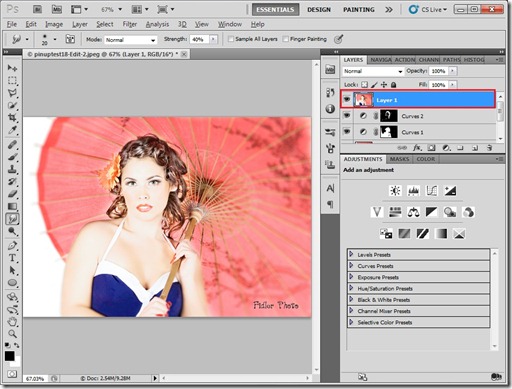512x389 pixels.
Task: Open the Filter menu
Action: coord(130,24)
